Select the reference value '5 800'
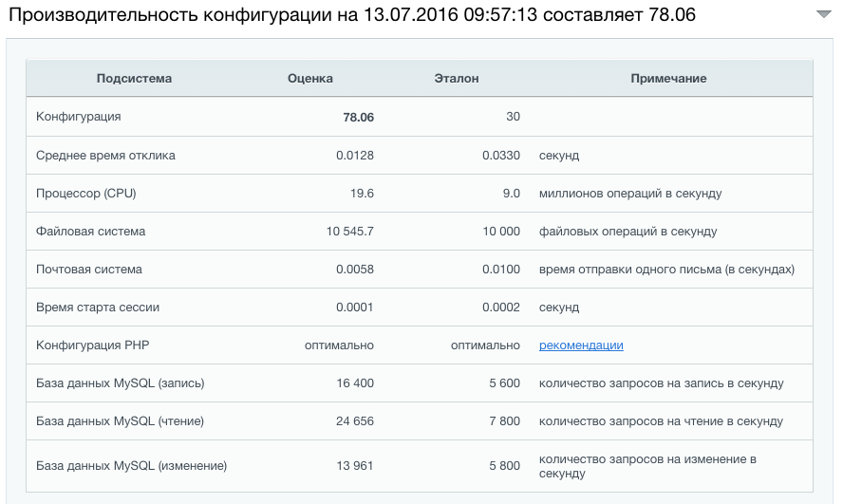The image size is (843, 504). (x=504, y=466)
